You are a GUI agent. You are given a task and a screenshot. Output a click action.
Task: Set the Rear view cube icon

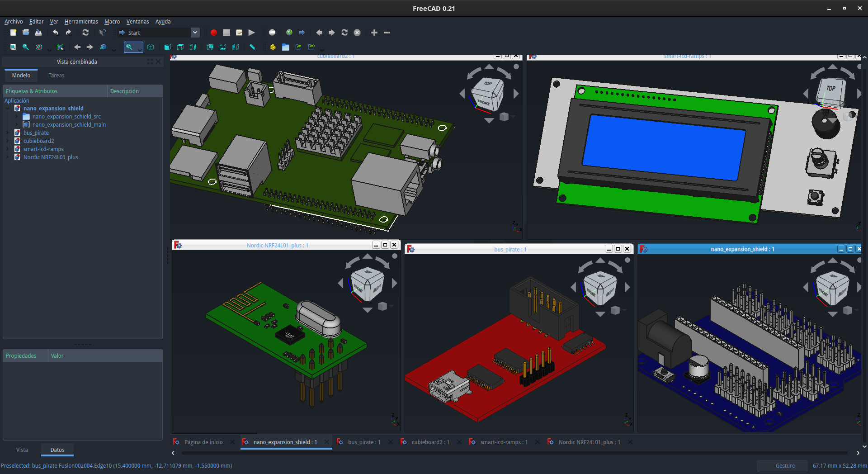pos(210,47)
